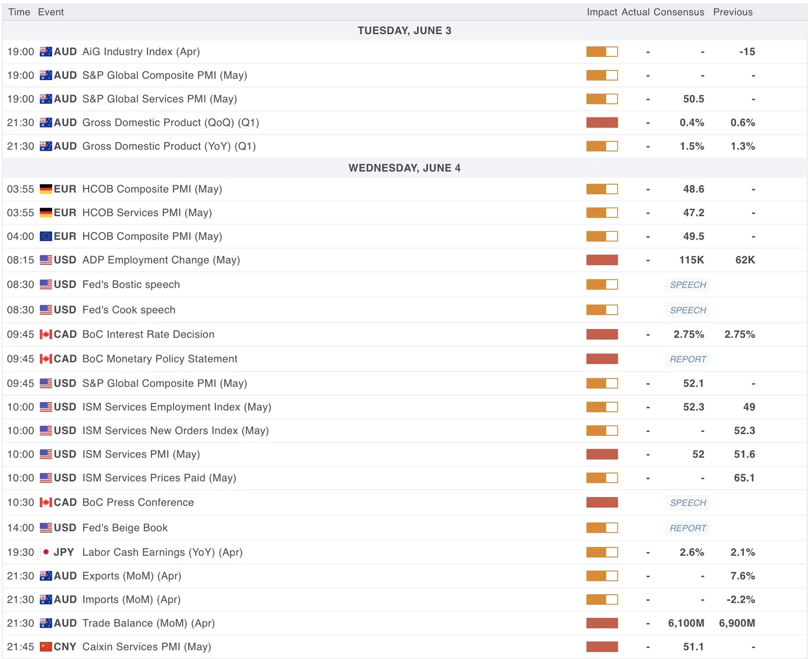Click the US flag beside ISM Services PMI (May)
Screen dimensions: 812x659
(46, 454)
